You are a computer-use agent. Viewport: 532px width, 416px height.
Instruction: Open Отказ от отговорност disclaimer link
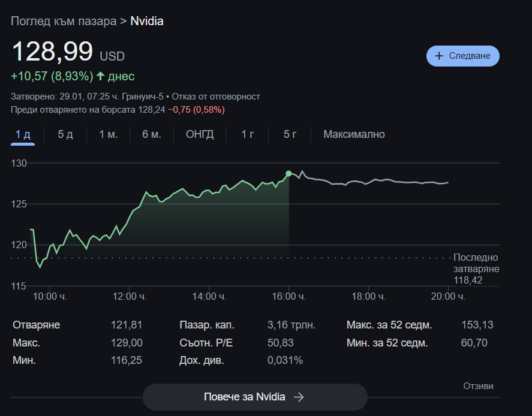click(216, 97)
